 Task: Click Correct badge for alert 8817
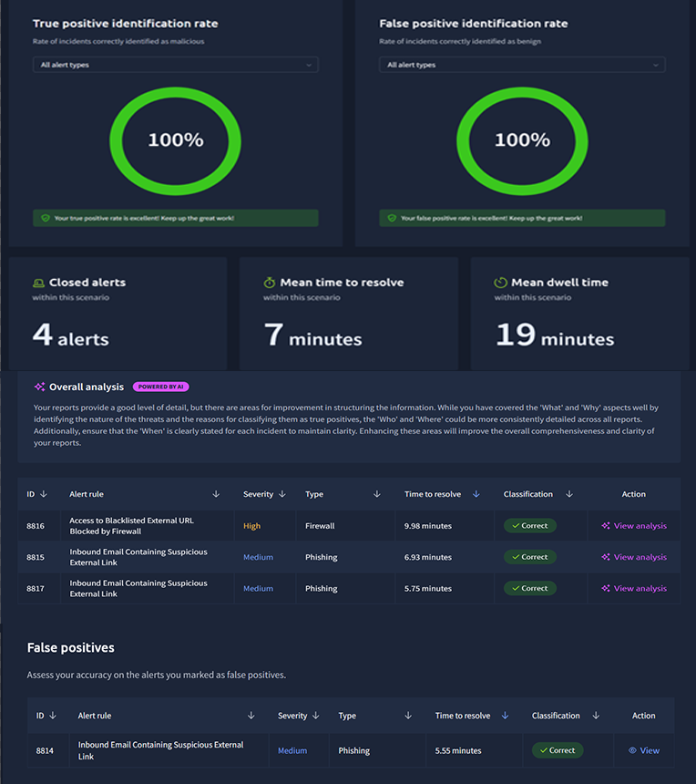[x=530, y=589]
